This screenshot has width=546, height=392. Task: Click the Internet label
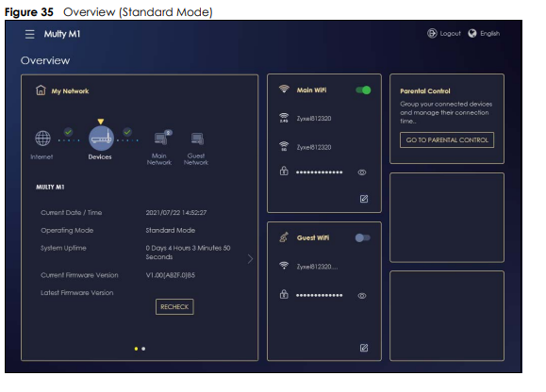[41, 156]
